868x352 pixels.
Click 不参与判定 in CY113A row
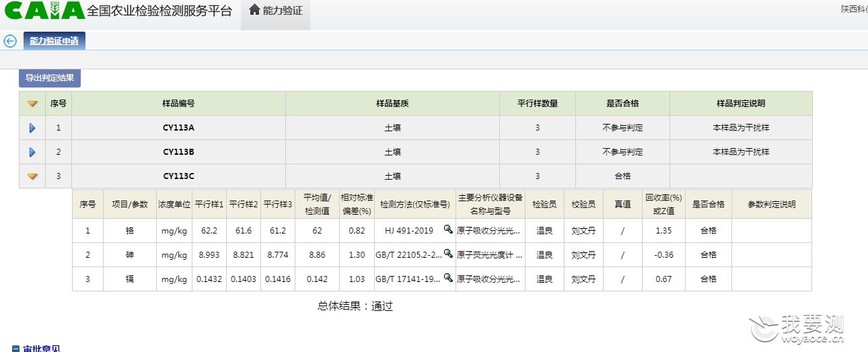click(622, 128)
